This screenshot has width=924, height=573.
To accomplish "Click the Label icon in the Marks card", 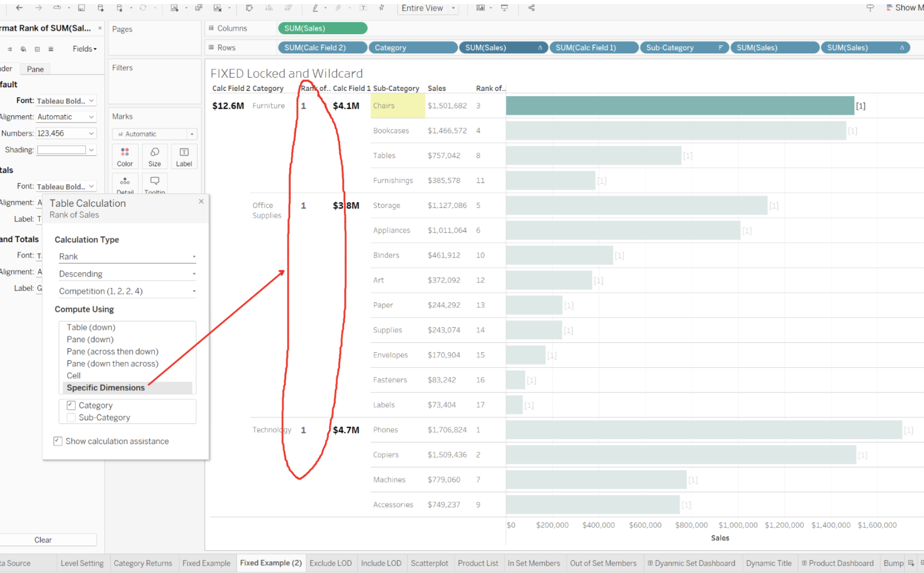I will pyautogui.click(x=184, y=156).
